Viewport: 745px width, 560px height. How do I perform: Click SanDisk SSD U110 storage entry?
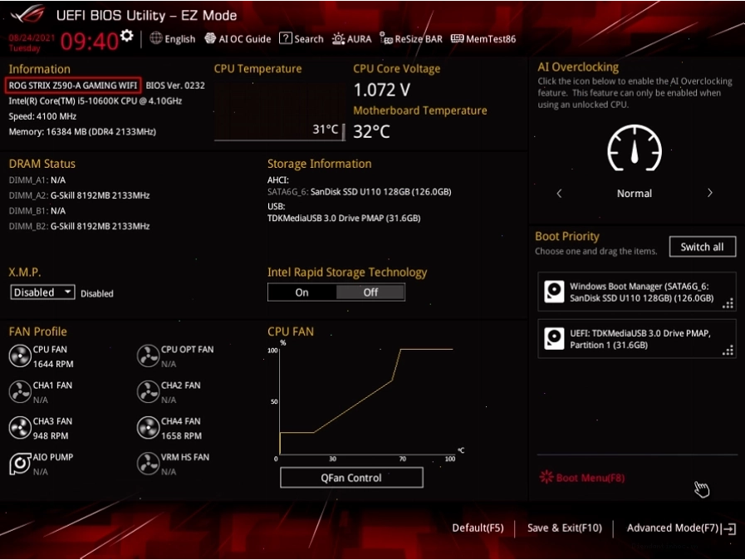coord(359,192)
